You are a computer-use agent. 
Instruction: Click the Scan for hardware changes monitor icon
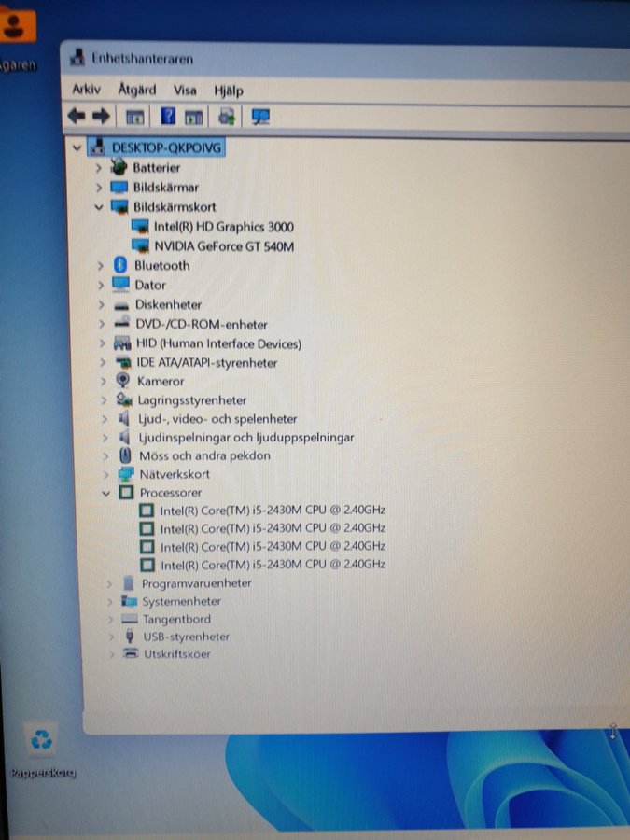tap(260, 117)
